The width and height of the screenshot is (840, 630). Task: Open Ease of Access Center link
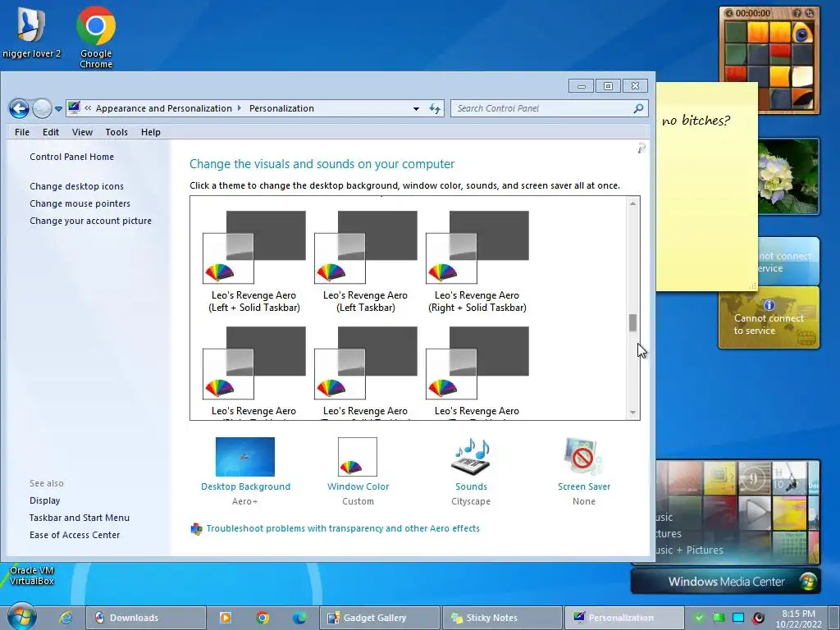[75, 535]
